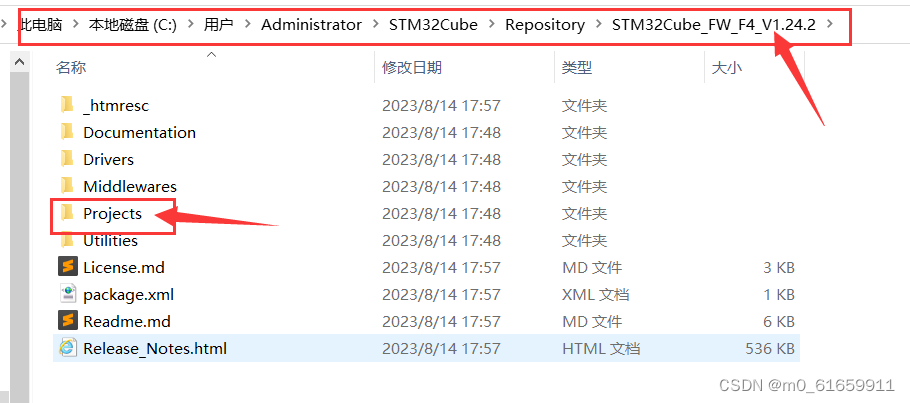Image resolution: width=910 pixels, height=403 pixels.
Task: Sort files by 修改日期 column header
Action: [411, 67]
